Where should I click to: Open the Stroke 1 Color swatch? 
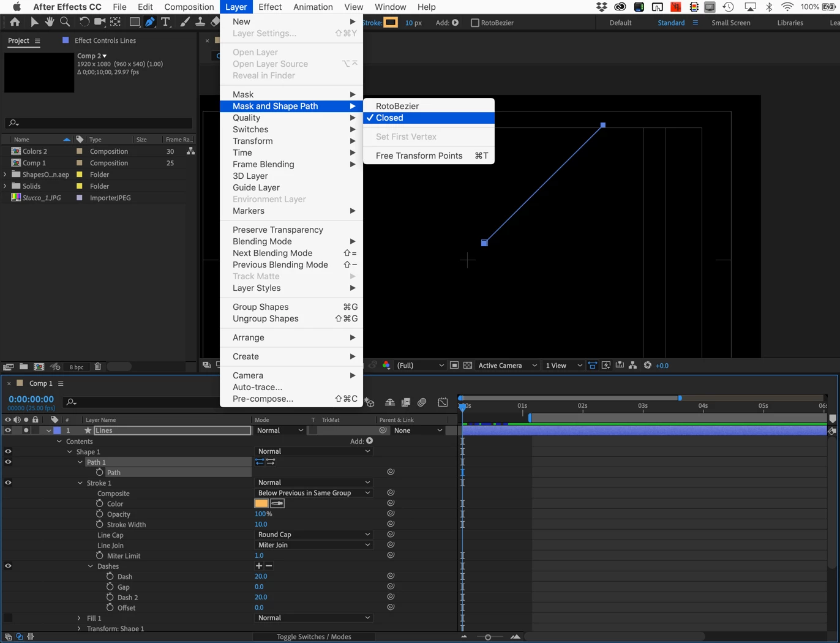click(x=261, y=503)
